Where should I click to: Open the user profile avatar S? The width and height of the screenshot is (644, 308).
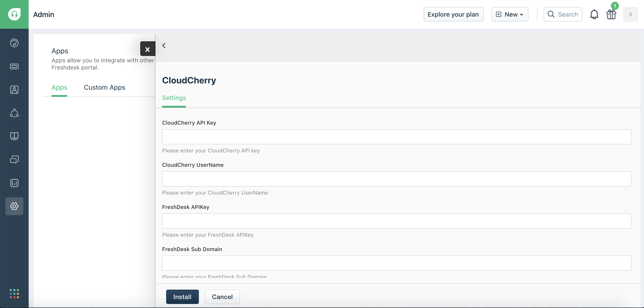(630, 14)
